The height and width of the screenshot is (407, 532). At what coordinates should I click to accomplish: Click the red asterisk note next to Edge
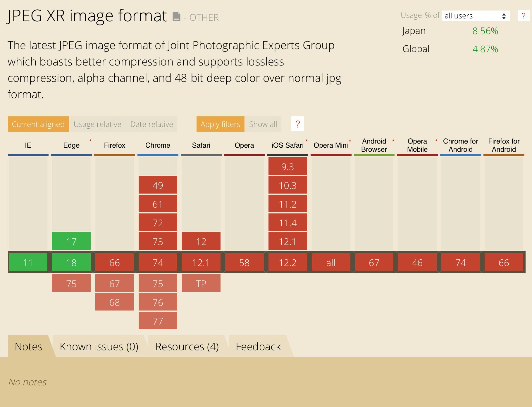point(90,141)
